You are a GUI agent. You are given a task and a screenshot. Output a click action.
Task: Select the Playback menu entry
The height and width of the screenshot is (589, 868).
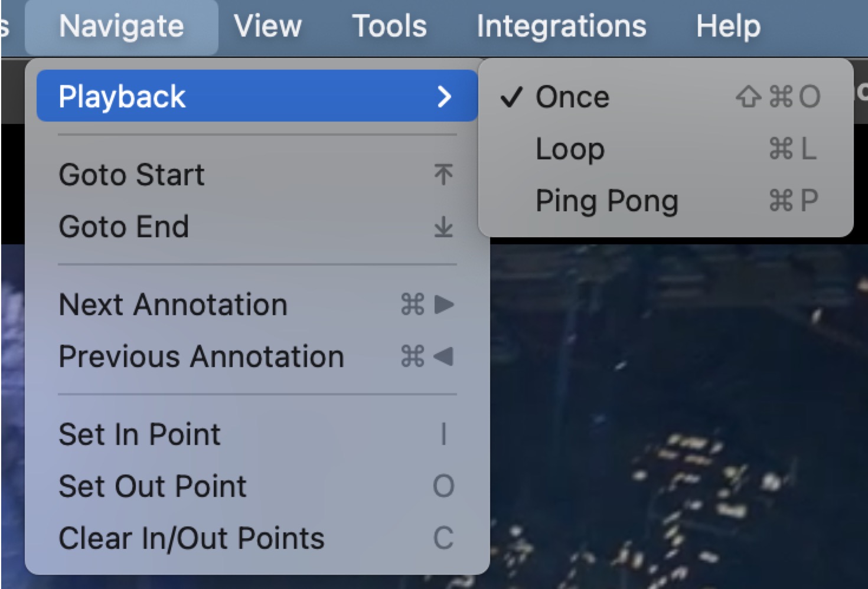click(257, 96)
